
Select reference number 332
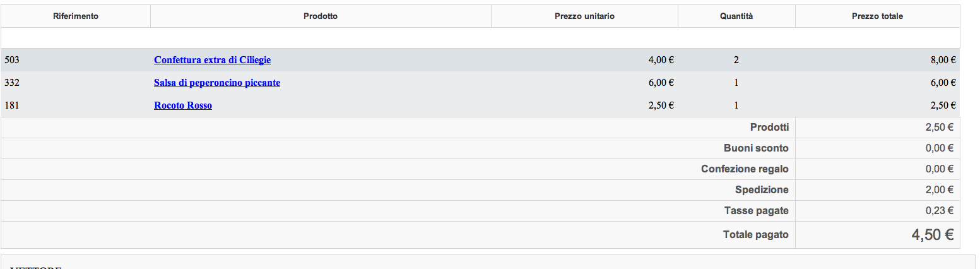pyautogui.click(x=12, y=83)
